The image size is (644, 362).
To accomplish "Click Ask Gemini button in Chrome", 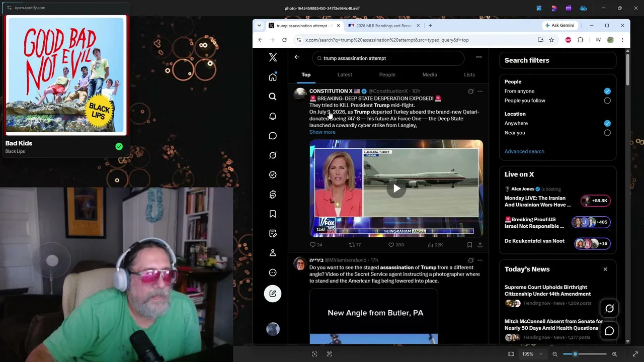I will coord(559,26).
